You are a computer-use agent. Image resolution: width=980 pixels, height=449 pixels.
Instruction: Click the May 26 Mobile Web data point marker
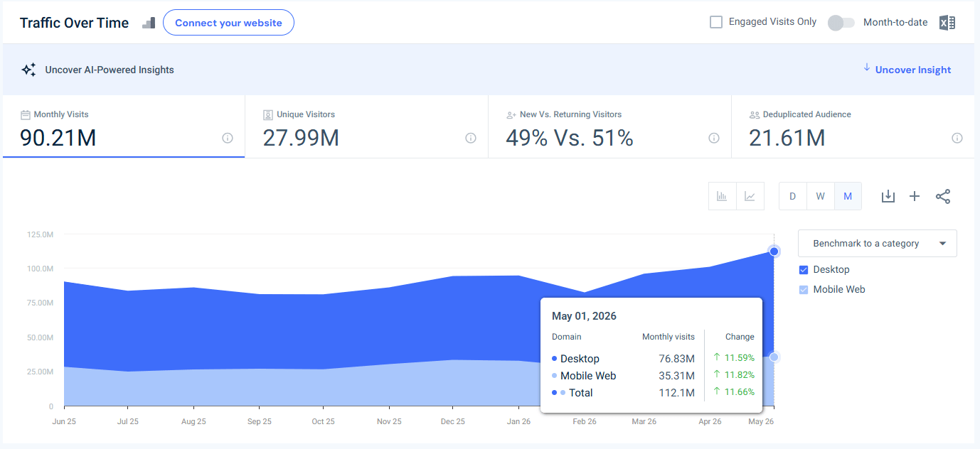pos(774,357)
